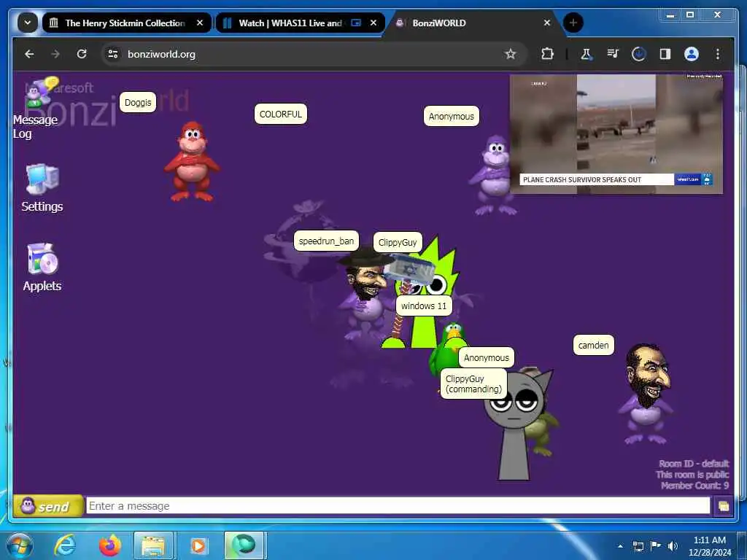Viewport: 747px width, 560px height.
Task: Open the network tray icon
Action: (638, 546)
